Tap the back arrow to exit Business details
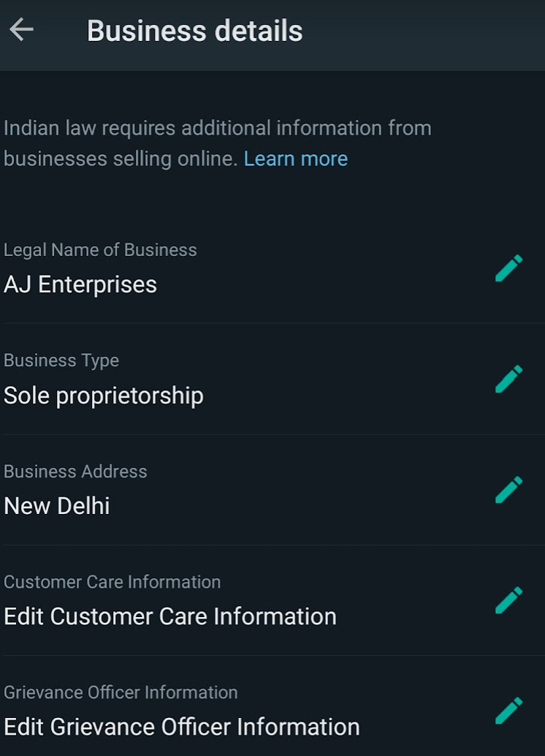 coord(22,29)
